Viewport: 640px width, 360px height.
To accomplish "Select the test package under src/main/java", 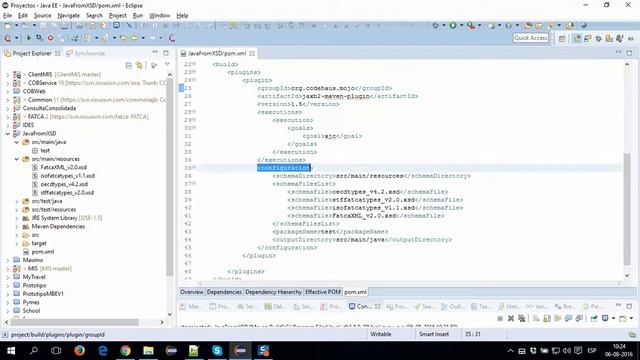I will [45, 151].
